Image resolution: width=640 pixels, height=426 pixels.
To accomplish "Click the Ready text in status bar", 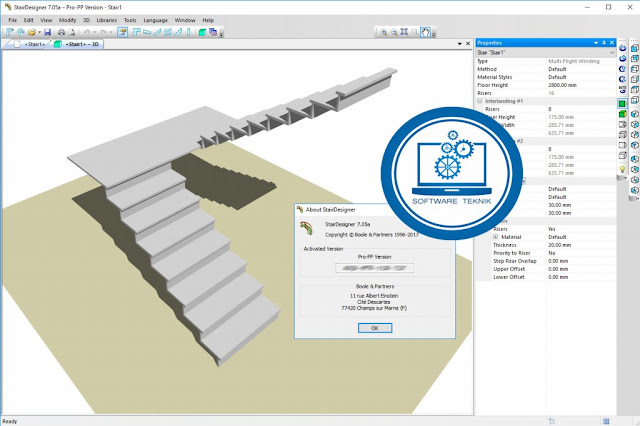I will point(10,422).
